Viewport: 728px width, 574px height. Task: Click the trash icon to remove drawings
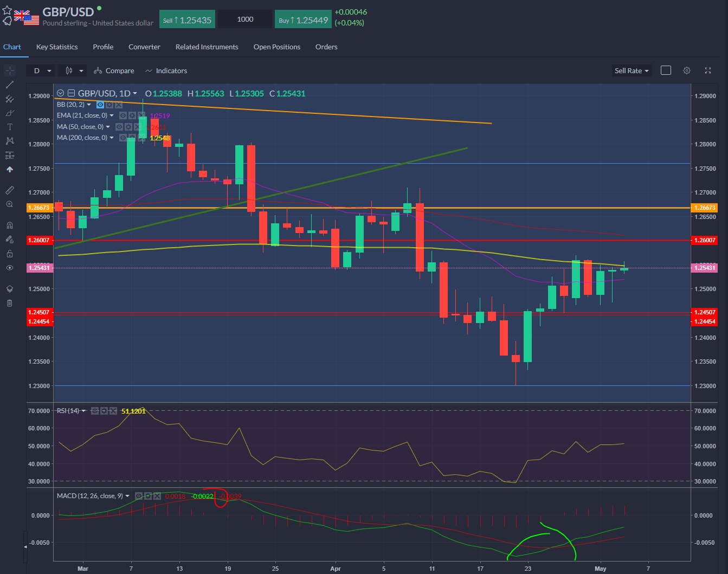point(10,303)
